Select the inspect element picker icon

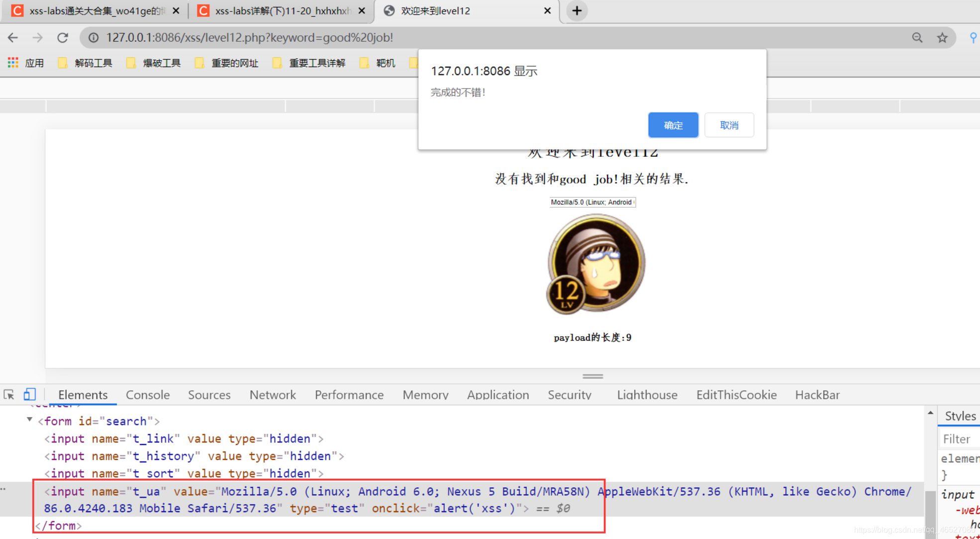[9, 395]
